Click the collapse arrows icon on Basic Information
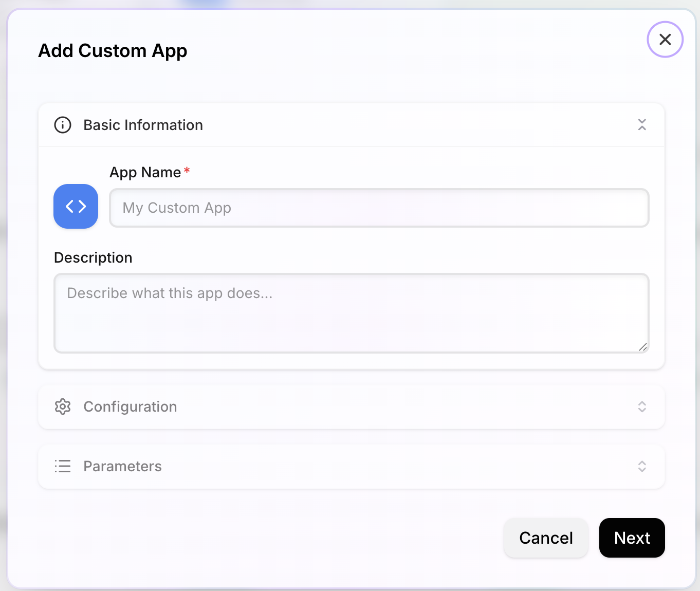This screenshot has height=591, width=700. coord(641,125)
